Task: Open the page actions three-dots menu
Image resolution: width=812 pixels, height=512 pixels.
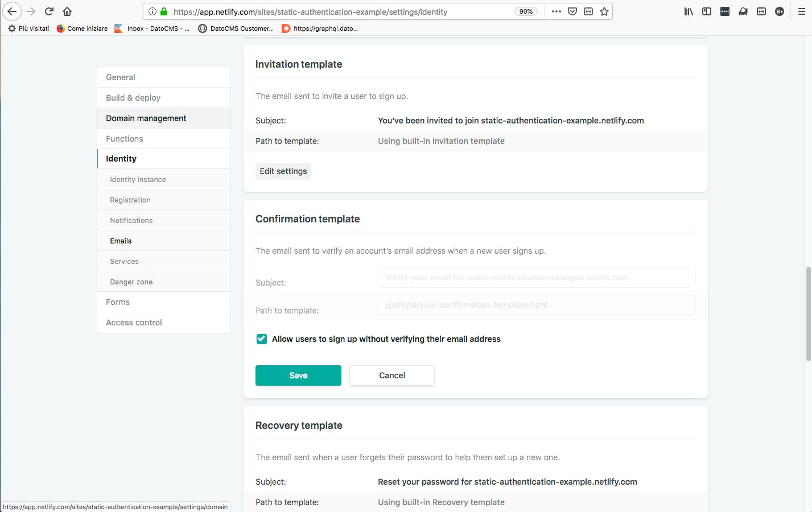Action: click(x=557, y=11)
